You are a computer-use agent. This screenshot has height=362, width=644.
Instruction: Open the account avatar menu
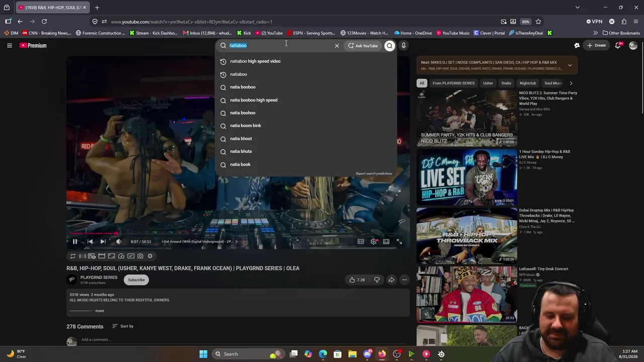coord(633,45)
